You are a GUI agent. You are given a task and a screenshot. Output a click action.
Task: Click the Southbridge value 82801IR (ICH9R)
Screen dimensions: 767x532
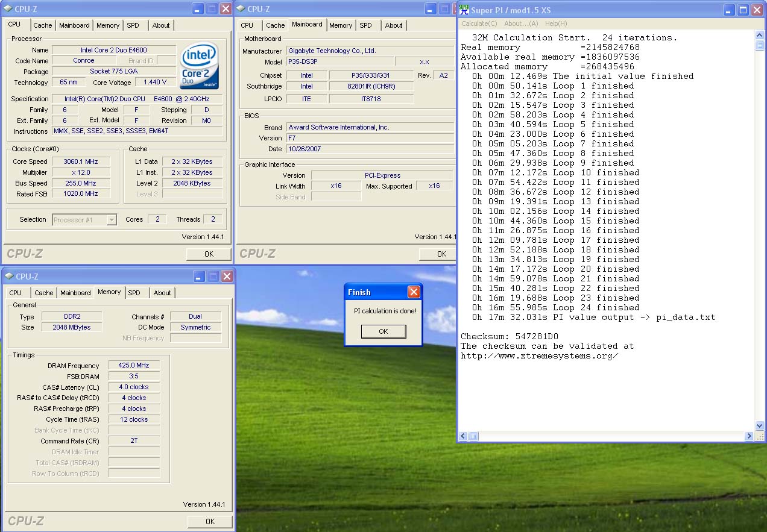pos(371,86)
